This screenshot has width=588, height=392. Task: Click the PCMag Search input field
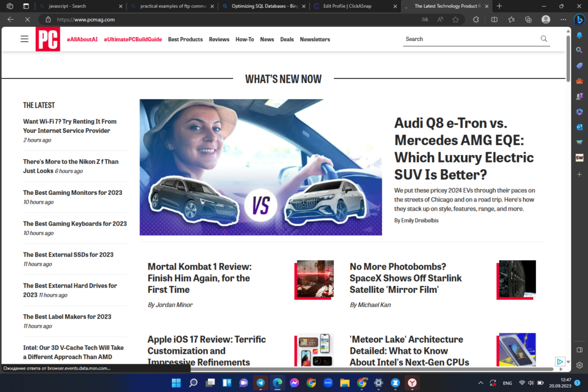point(470,39)
